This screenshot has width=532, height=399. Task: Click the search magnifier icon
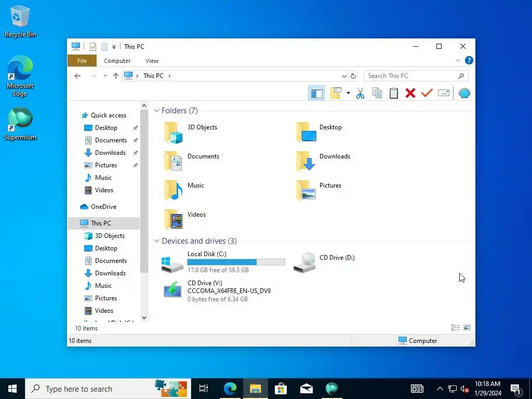coord(461,76)
